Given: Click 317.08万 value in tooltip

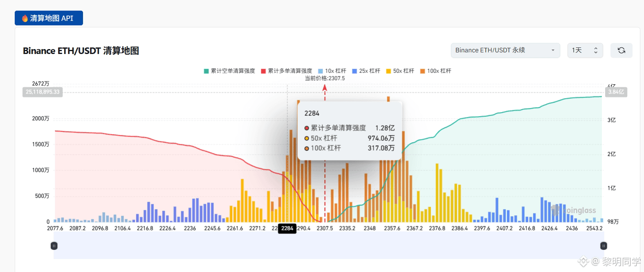Looking at the screenshot, I should (381, 148).
